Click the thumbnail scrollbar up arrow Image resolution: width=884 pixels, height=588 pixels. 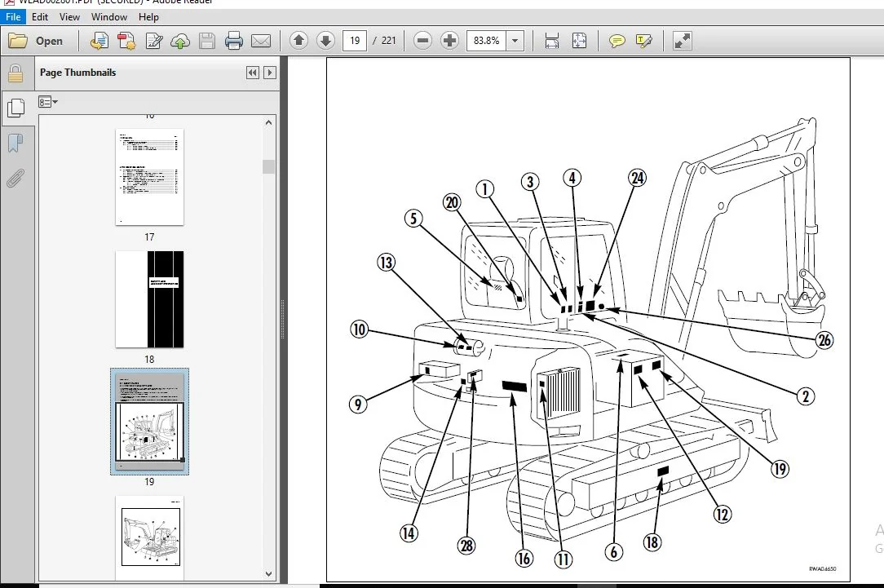pos(268,122)
